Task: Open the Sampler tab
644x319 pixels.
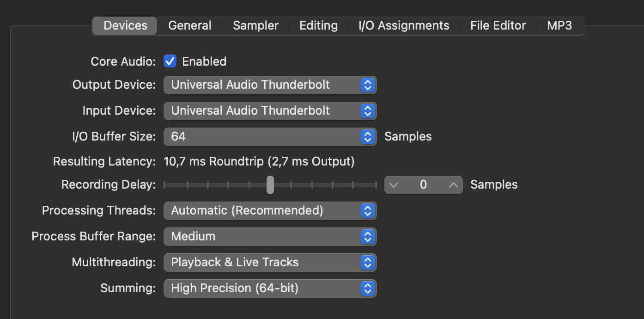Action: click(255, 26)
